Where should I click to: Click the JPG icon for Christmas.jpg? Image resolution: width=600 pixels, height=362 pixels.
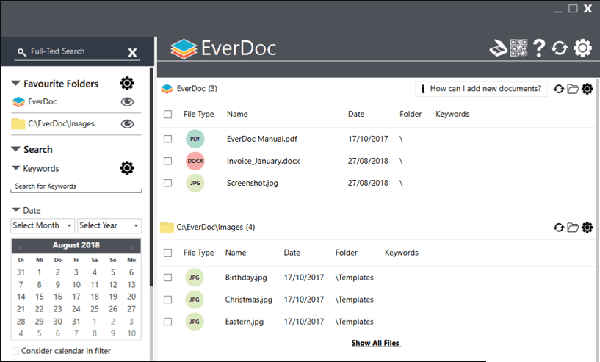click(194, 300)
